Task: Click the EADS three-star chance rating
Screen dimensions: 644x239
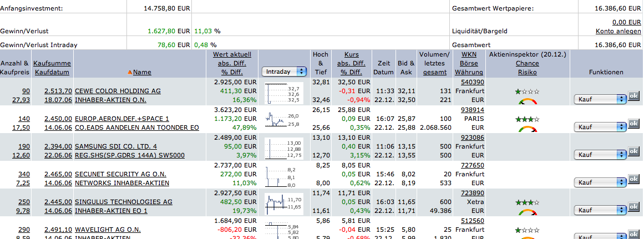Action: pos(527,119)
